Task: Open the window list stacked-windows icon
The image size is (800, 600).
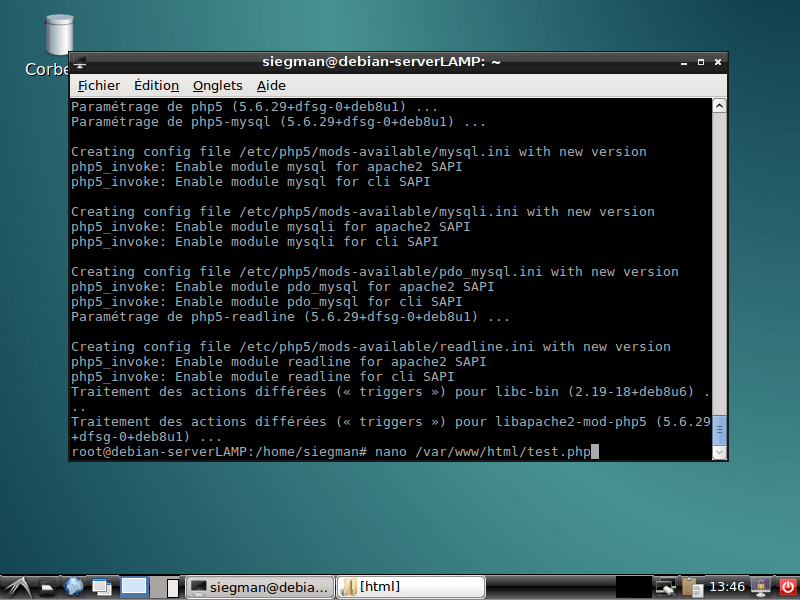Action: click(x=101, y=586)
